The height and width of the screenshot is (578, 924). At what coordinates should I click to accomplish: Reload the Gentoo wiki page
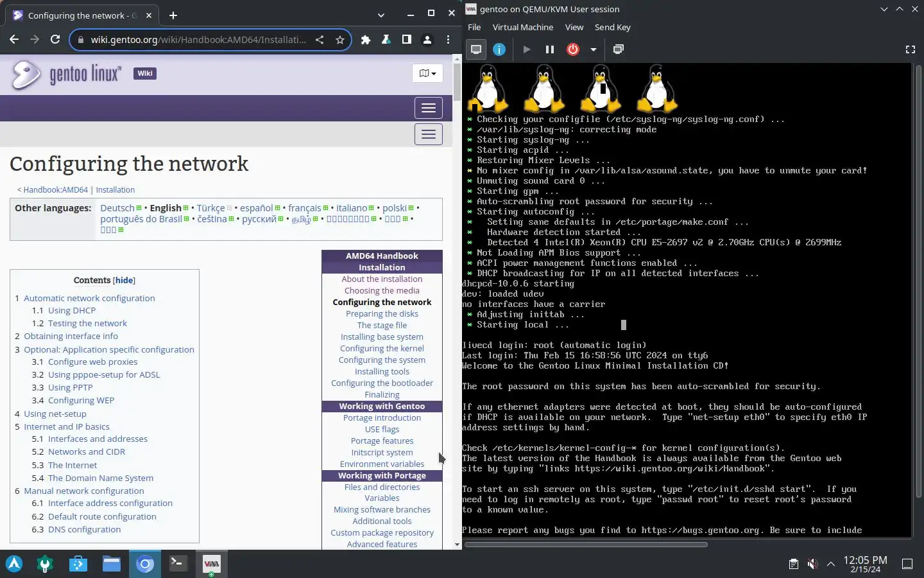tap(55, 40)
